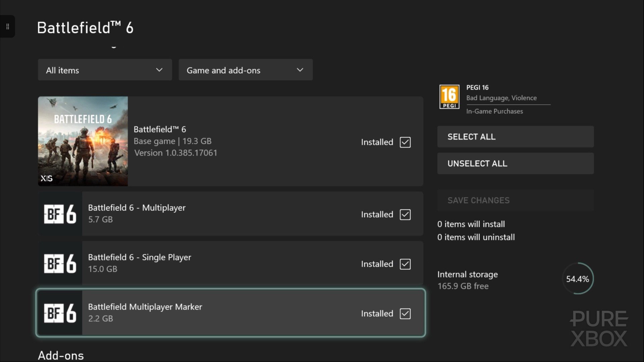The height and width of the screenshot is (362, 644).
Task: Open the All items filter dropdown
Action: 105,70
